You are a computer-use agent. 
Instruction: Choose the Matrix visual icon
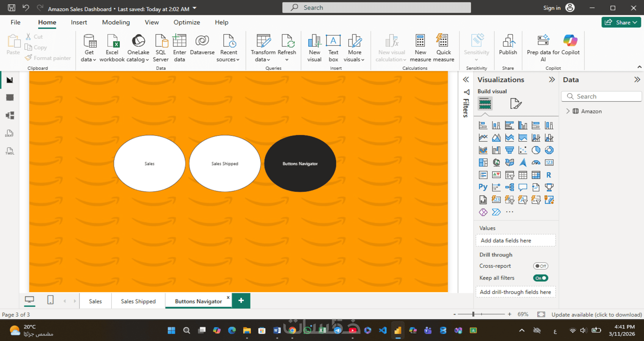pos(536,175)
